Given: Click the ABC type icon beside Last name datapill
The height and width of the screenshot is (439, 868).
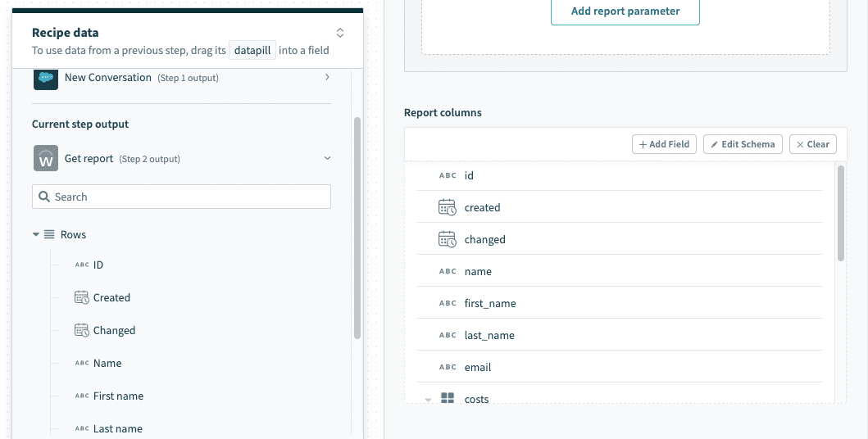Looking at the screenshot, I should [82, 428].
